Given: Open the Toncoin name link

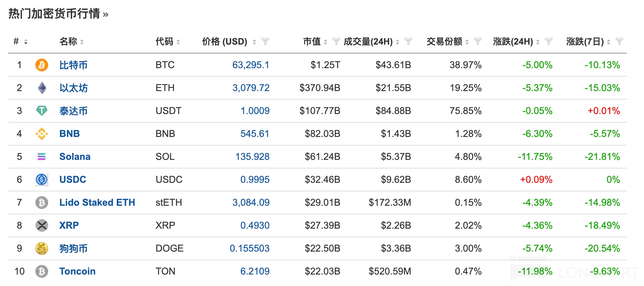Looking at the screenshot, I should (x=77, y=271).
